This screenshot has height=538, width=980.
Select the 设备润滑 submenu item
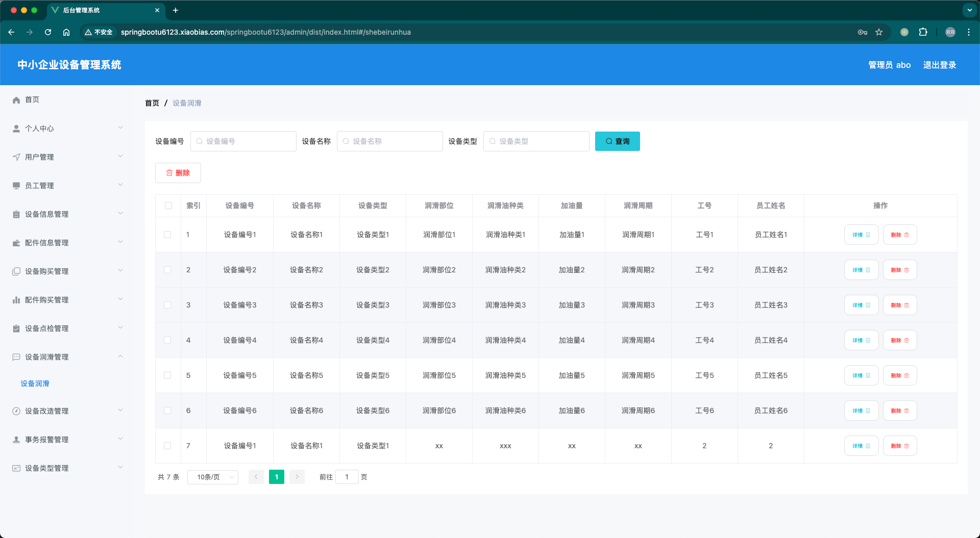pyautogui.click(x=35, y=383)
